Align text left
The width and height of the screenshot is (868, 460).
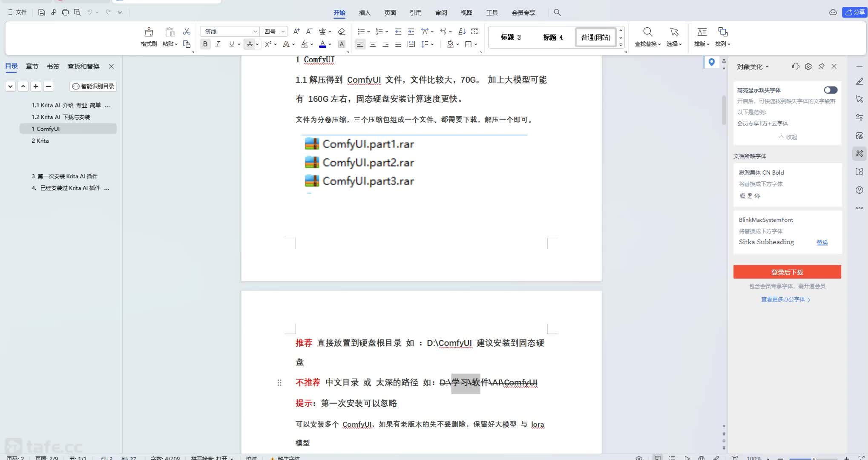(x=360, y=44)
